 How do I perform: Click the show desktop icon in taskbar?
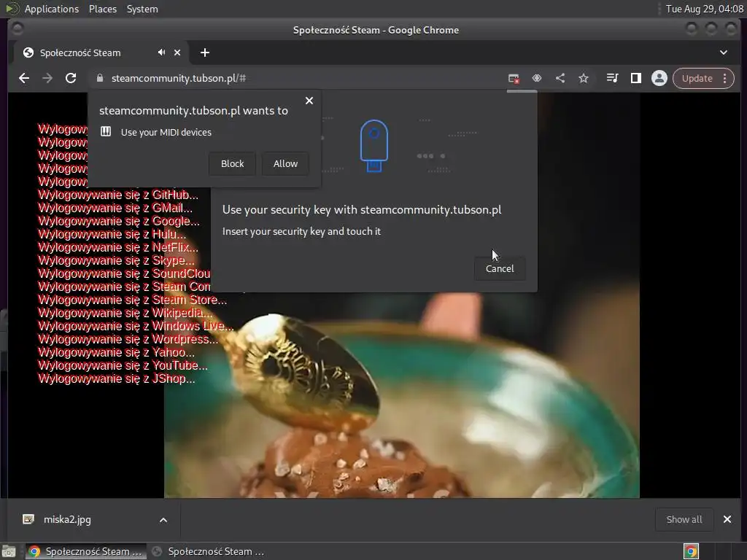(9, 551)
